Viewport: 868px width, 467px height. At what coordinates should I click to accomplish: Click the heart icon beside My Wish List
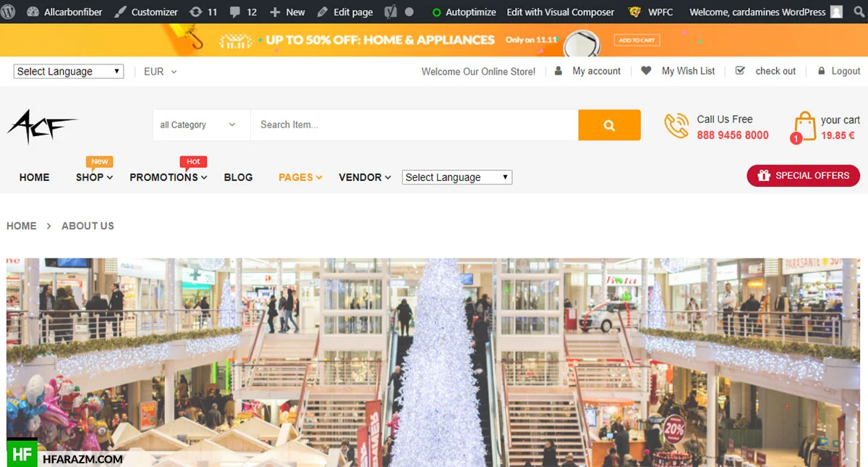pos(647,71)
